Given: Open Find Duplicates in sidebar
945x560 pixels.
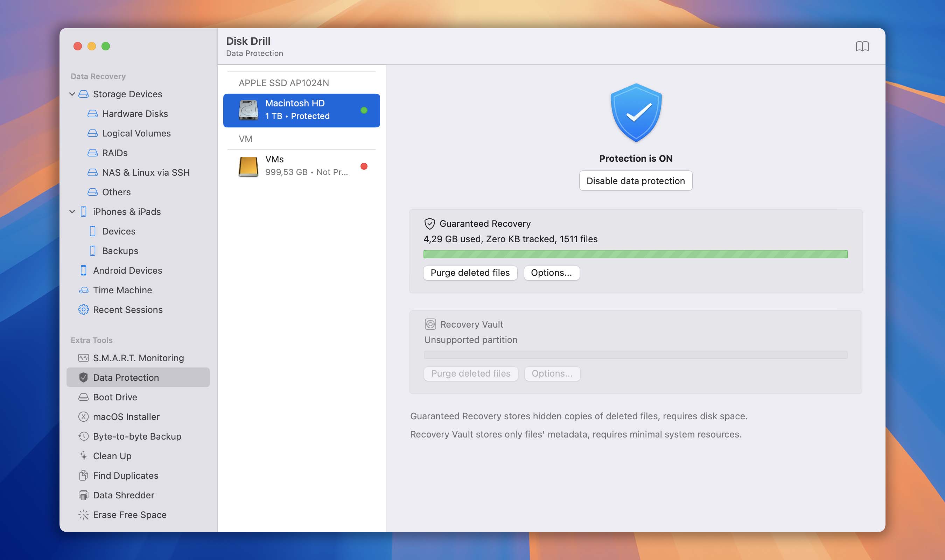Looking at the screenshot, I should click(x=125, y=476).
